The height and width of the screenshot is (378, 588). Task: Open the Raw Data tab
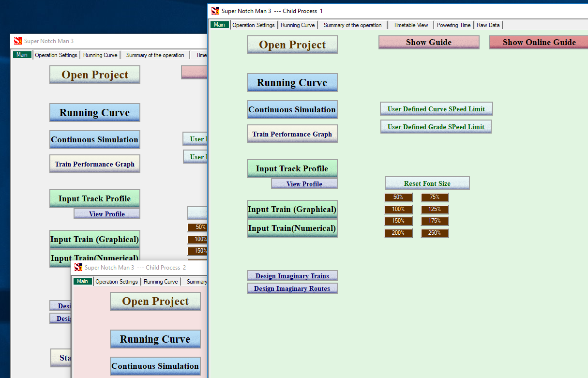[x=488, y=25]
